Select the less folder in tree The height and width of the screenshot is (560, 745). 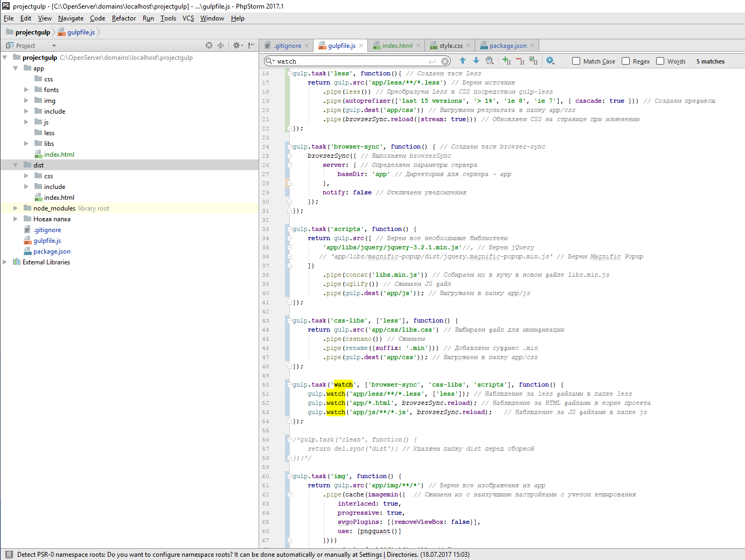49,133
